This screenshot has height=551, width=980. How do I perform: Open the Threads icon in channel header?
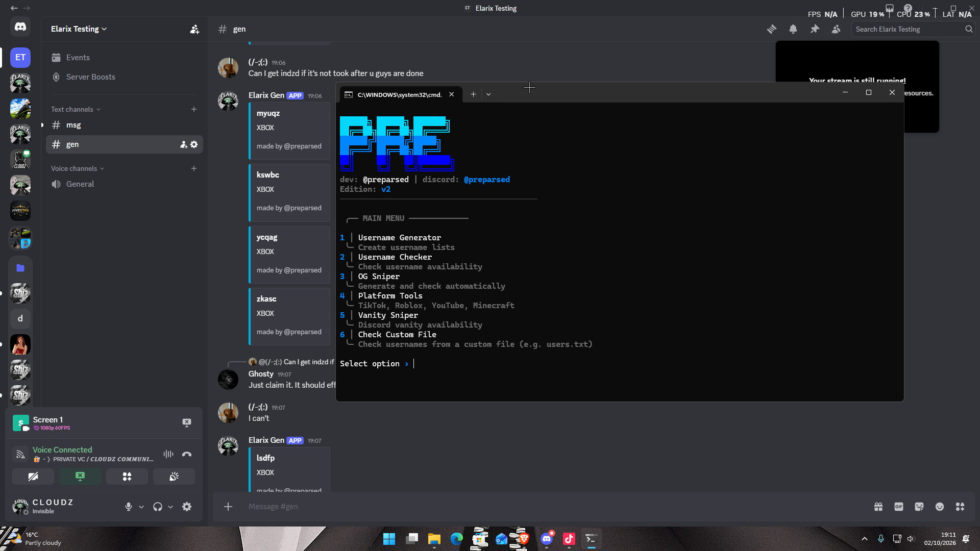pyautogui.click(x=772, y=29)
